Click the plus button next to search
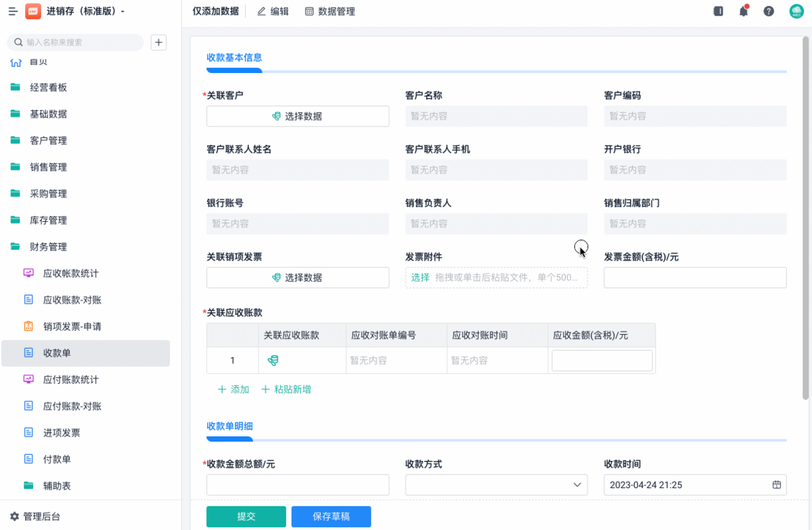Viewport: 812px width, 530px height. (x=158, y=43)
